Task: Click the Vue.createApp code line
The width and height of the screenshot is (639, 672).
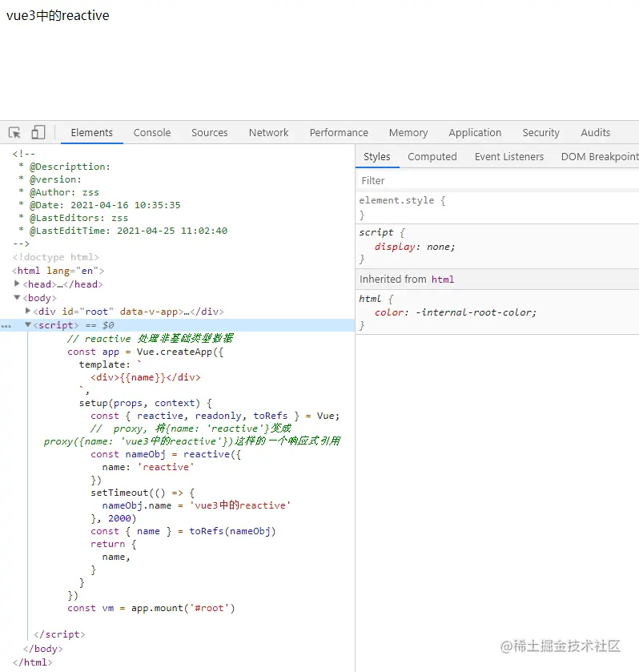Action: coord(145,352)
